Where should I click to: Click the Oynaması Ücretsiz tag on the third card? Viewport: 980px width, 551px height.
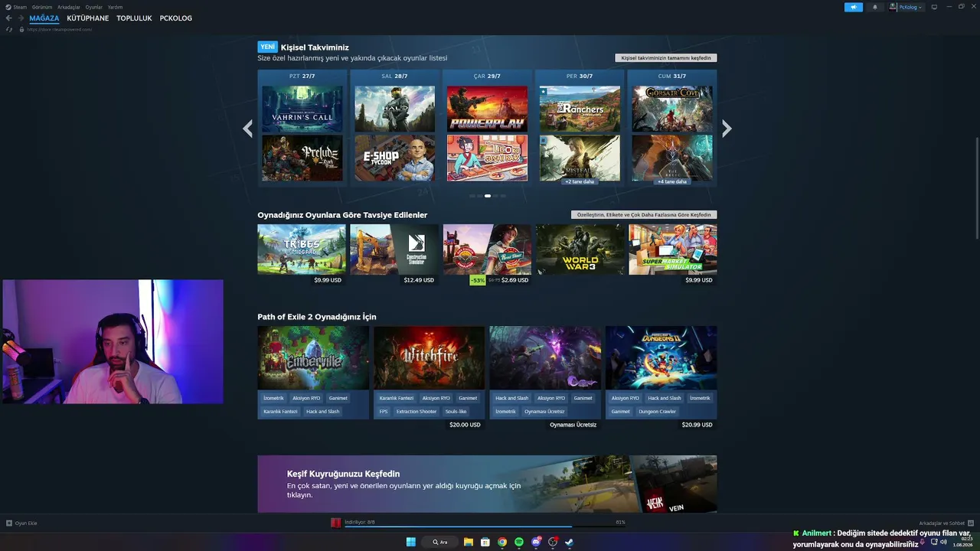[544, 412]
